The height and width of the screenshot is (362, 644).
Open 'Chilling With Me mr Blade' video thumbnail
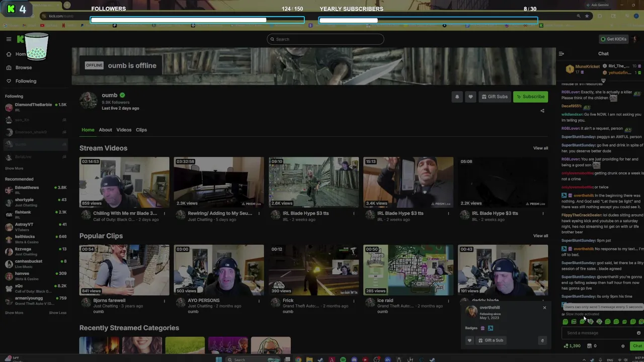tap(124, 182)
